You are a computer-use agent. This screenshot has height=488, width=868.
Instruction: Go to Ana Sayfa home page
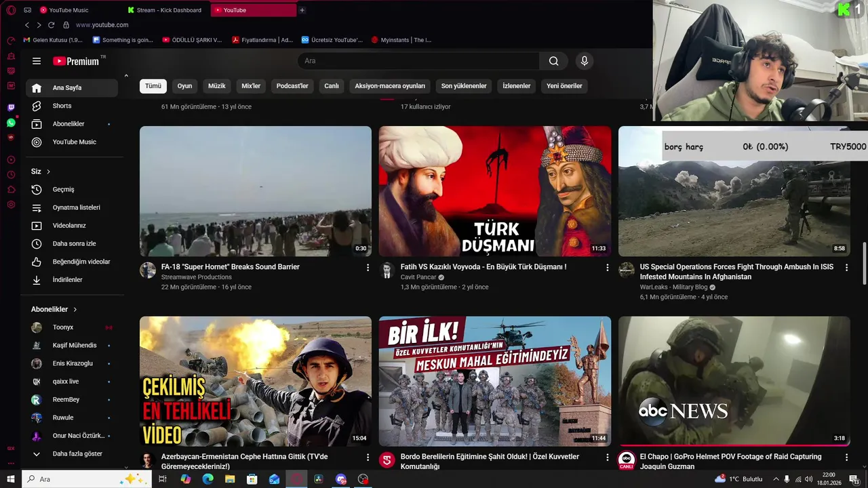(x=72, y=87)
